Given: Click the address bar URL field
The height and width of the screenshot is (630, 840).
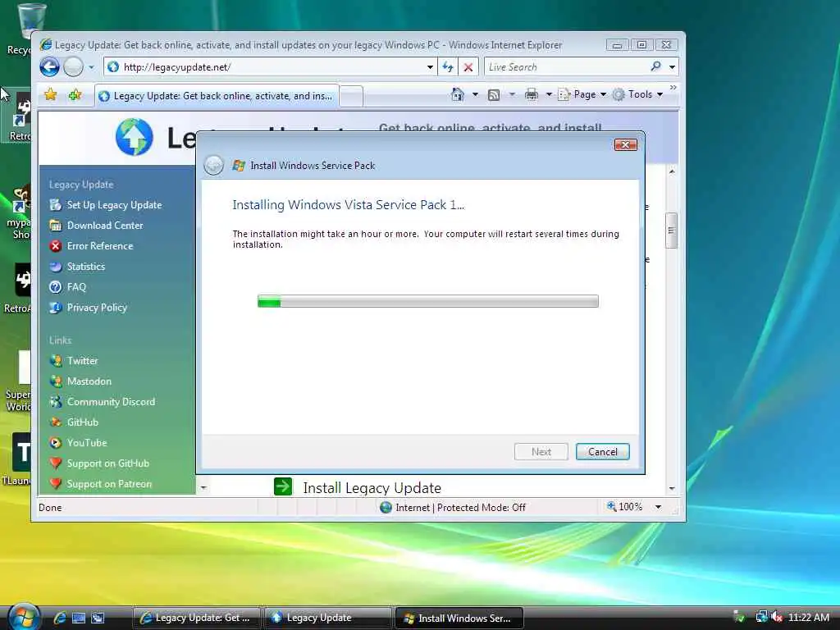Looking at the screenshot, I should pos(269,67).
